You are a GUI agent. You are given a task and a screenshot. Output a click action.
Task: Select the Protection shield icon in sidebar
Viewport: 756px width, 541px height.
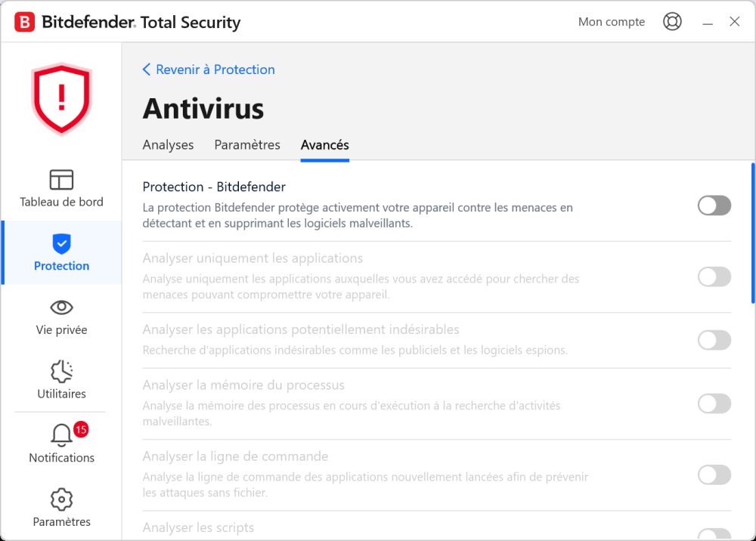[x=61, y=243]
